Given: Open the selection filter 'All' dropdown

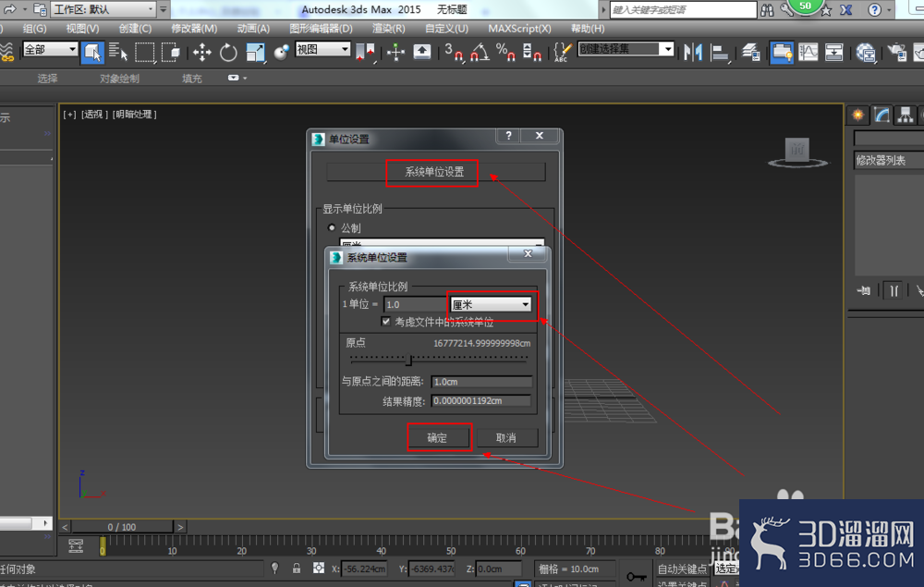Looking at the screenshot, I should pyautogui.click(x=50, y=50).
